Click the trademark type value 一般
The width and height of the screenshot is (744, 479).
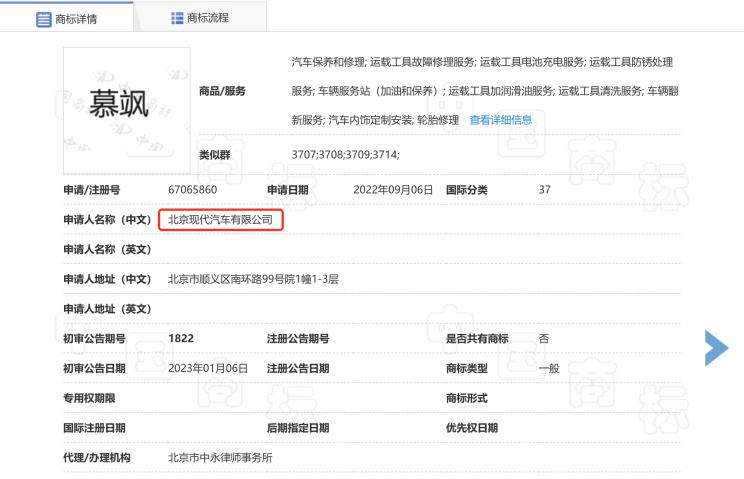pos(549,368)
